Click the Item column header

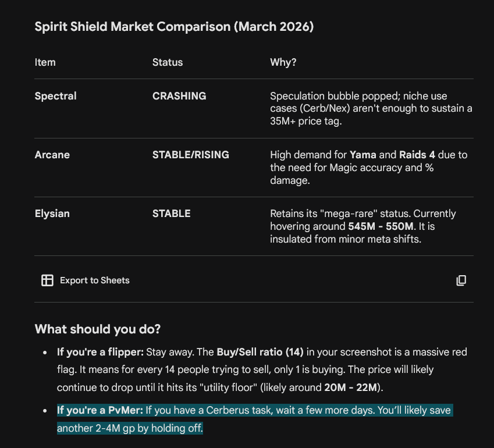45,62
